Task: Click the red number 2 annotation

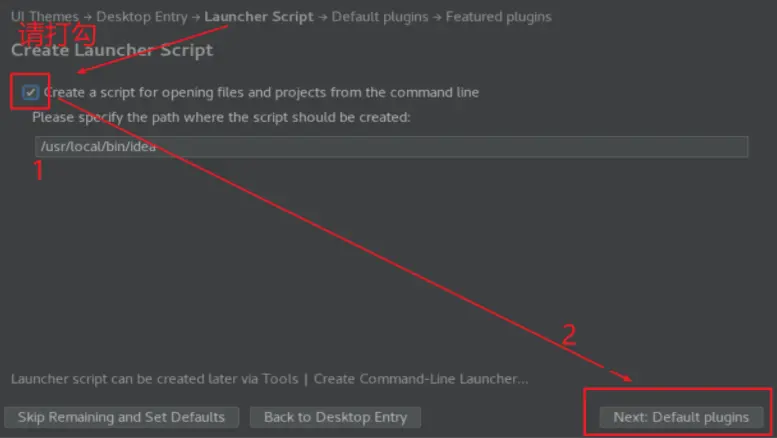Action: coord(569,334)
